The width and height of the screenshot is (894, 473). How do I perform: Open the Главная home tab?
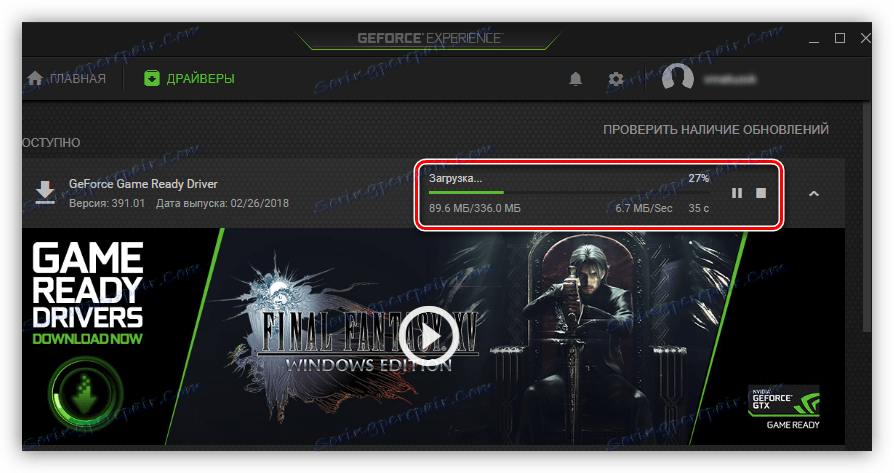[66, 79]
